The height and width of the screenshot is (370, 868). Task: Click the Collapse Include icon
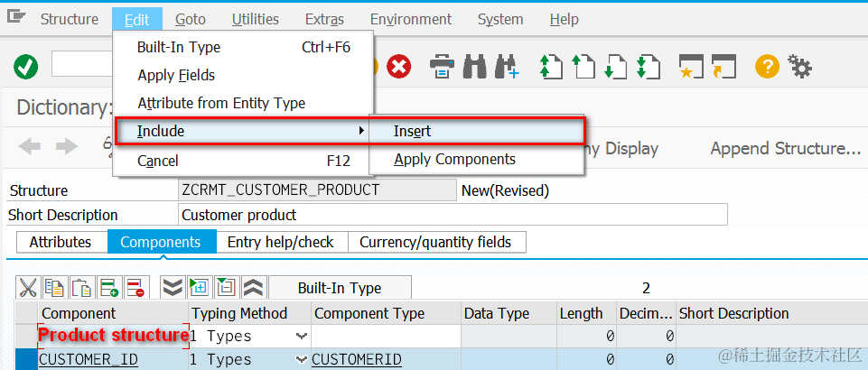(x=227, y=288)
